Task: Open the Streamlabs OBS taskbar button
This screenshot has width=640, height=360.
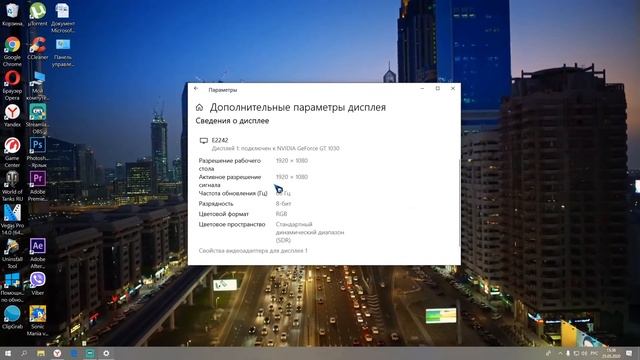Action: point(90,353)
